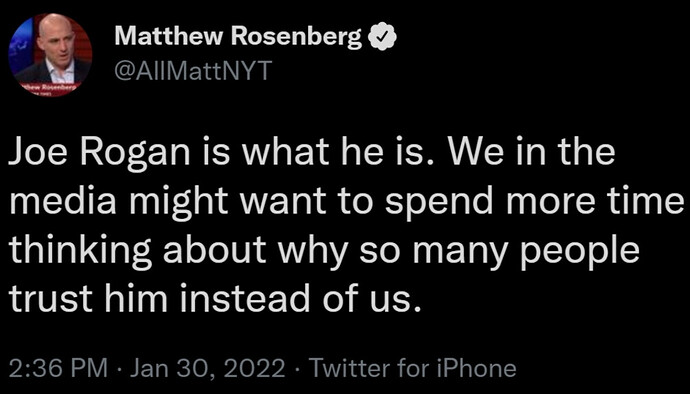
Task: Visit the @AllMattNYT handle
Action: 193,71
